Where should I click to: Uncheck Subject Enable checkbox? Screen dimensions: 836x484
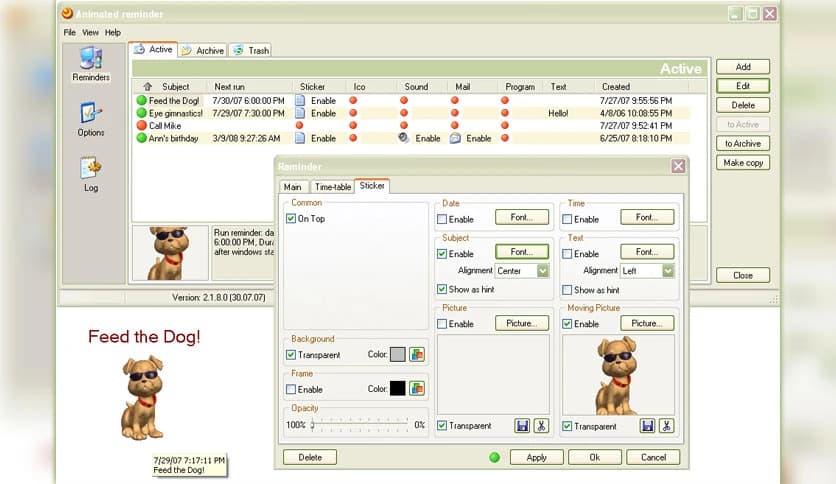pyautogui.click(x=442, y=254)
